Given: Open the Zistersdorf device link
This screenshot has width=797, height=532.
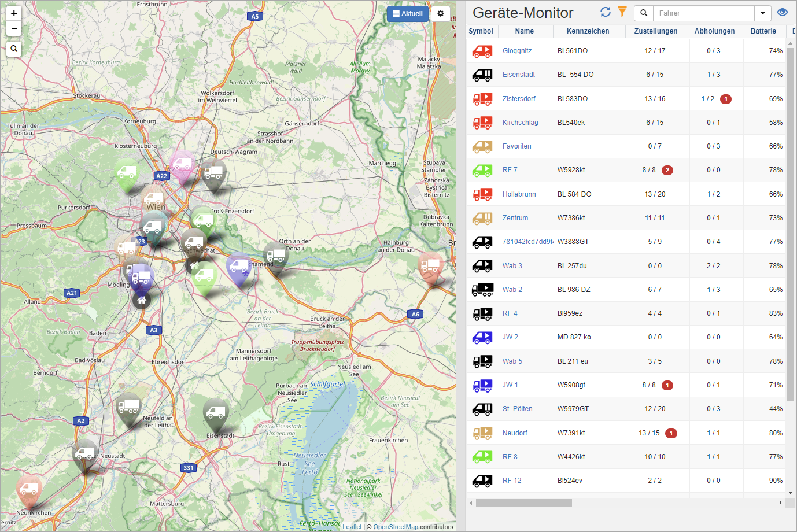Looking at the screenshot, I should (519, 99).
